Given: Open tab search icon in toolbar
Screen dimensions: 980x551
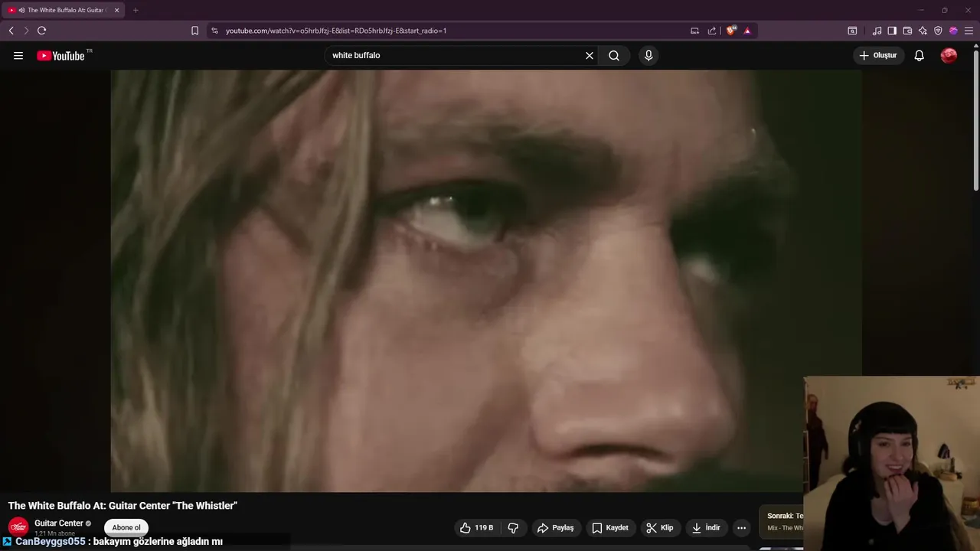Looking at the screenshot, I should pos(852,31).
